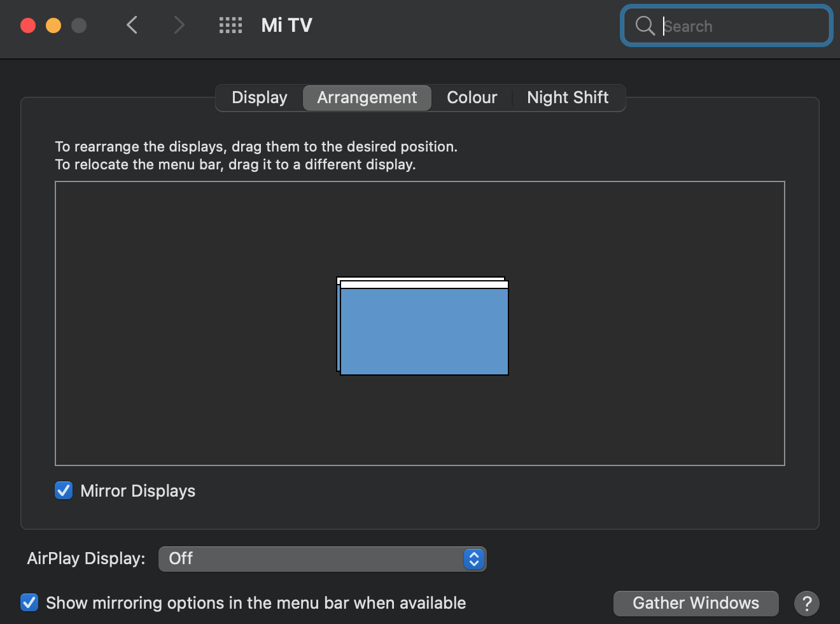Uncheck show mirroring options in menu bar
This screenshot has width=840, height=624.
29,602
